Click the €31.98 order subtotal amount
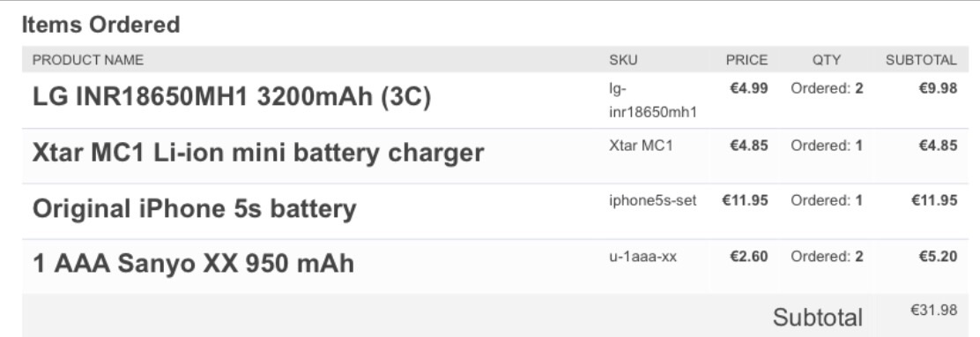This screenshot has height=337, width=980. (x=934, y=311)
